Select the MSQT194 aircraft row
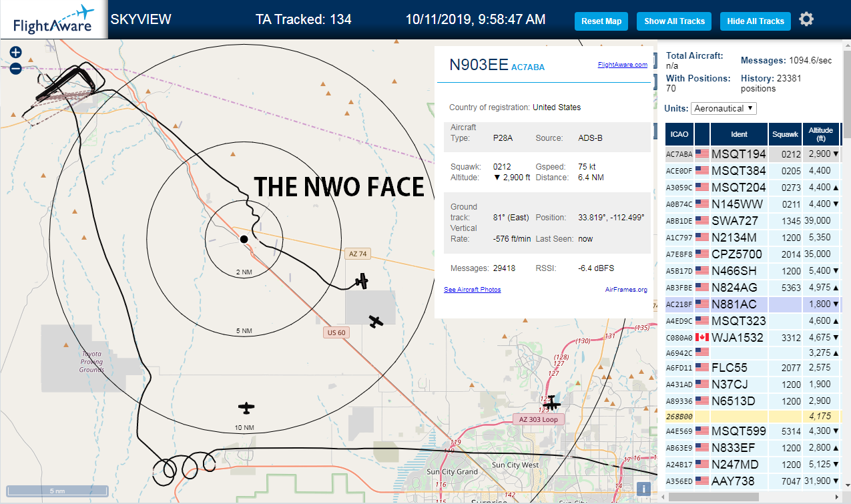The height and width of the screenshot is (504, 851). [752, 154]
